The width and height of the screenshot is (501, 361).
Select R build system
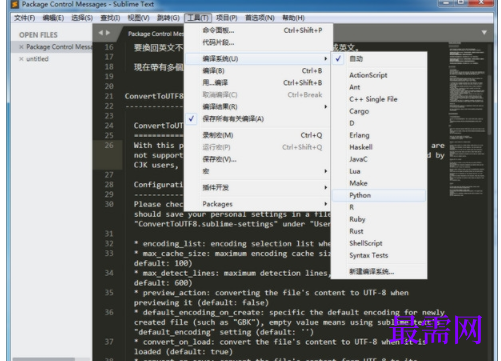[x=379, y=207]
